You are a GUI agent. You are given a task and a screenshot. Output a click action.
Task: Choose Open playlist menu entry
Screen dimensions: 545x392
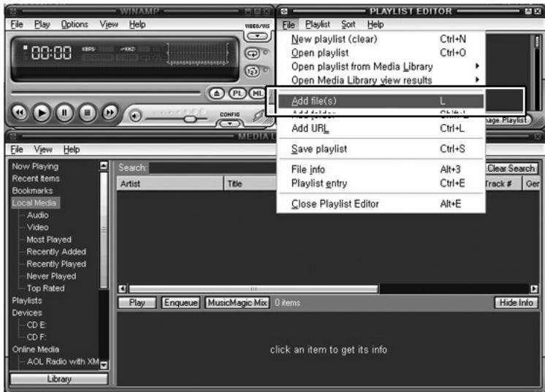381,53
